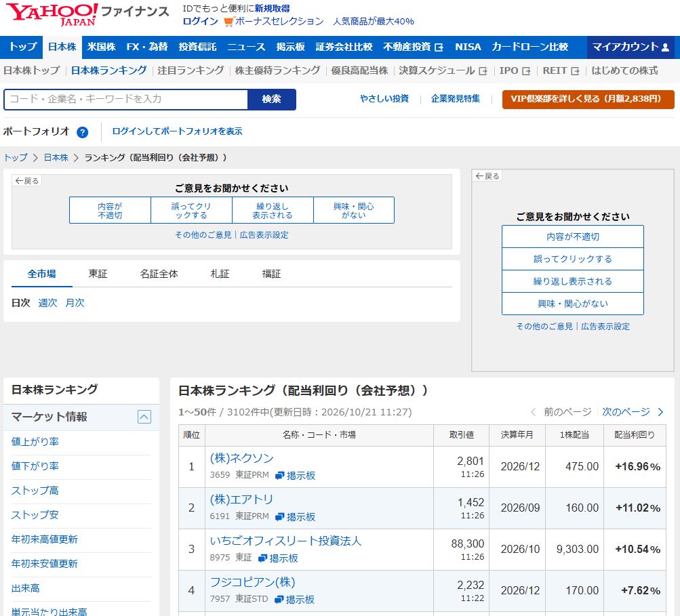Click ログインしてポートフォリオを表示 link
The height and width of the screenshot is (616, 680).
(177, 131)
